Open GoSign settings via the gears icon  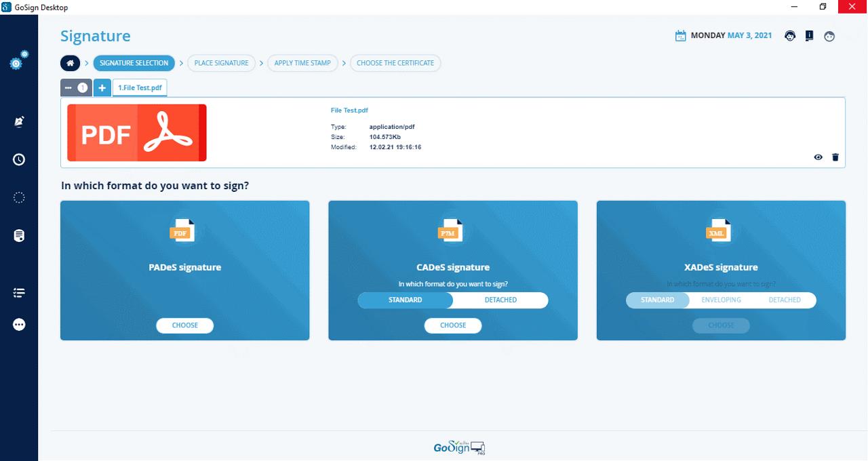pos(16,62)
